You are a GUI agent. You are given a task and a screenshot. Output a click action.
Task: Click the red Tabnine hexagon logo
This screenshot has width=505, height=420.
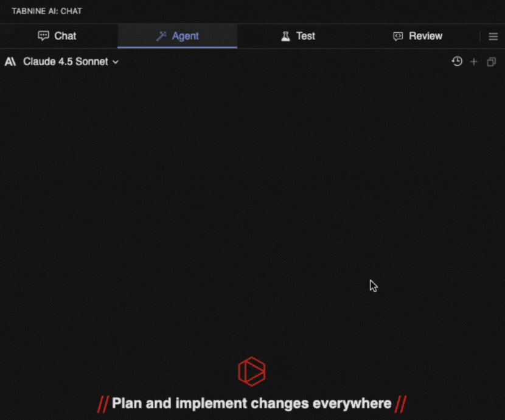pyautogui.click(x=252, y=371)
